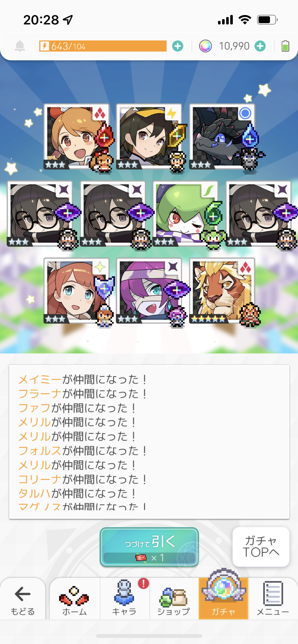Tap the orange stamina bar 643/104
The height and width of the screenshot is (644, 298).
point(103,46)
